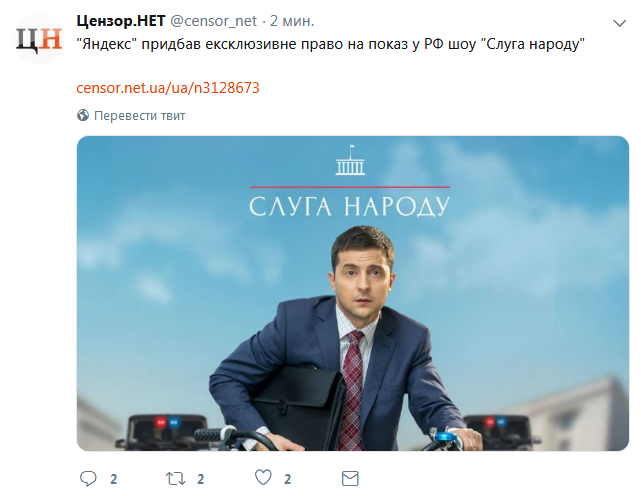Like the tweet with heart icon

click(x=263, y=478)
